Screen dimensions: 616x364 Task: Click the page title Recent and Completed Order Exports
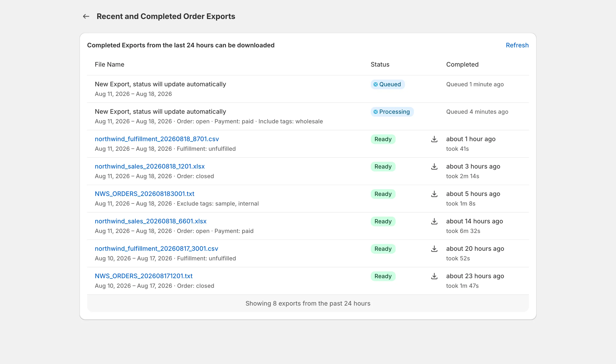click(x=166, y=16)
